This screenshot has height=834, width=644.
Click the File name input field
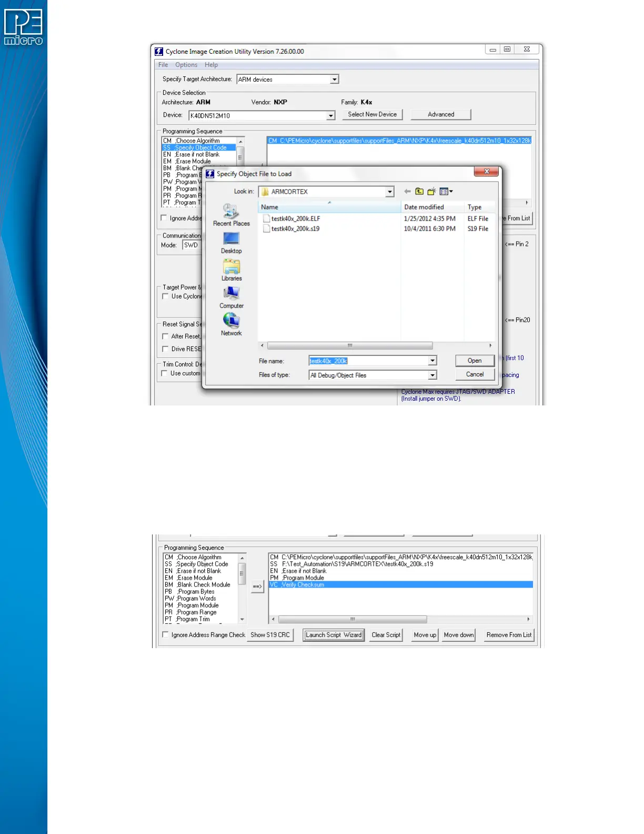[368, 361]
